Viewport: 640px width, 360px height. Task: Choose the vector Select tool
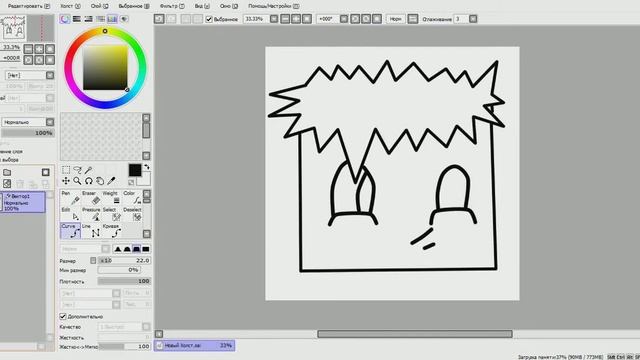(111, 214)
